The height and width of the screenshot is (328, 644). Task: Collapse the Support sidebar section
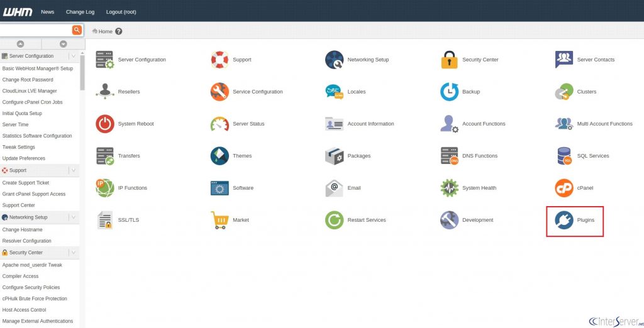73,170
